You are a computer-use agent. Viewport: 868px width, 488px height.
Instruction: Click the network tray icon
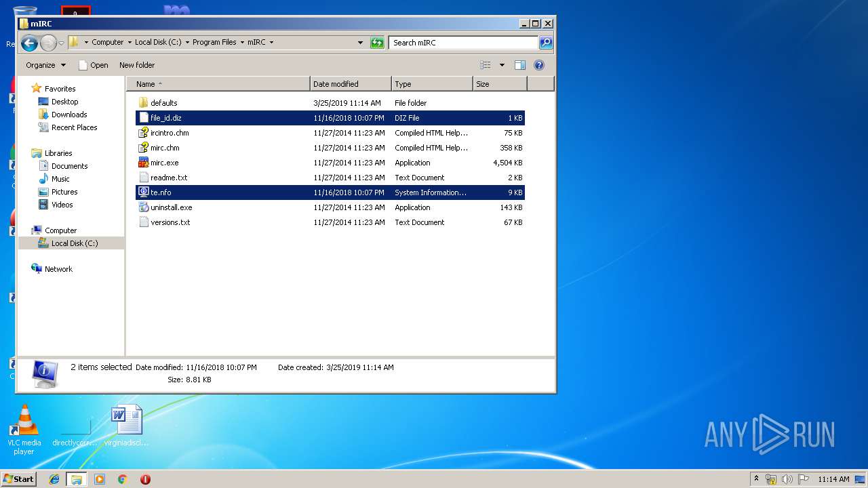(771, 479)
